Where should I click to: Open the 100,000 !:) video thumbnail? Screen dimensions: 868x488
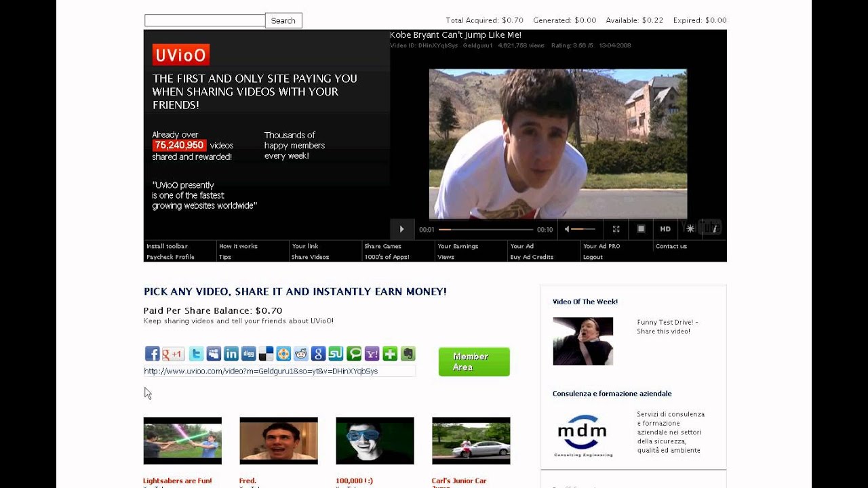pyautogui.click(x=375, y=441)
